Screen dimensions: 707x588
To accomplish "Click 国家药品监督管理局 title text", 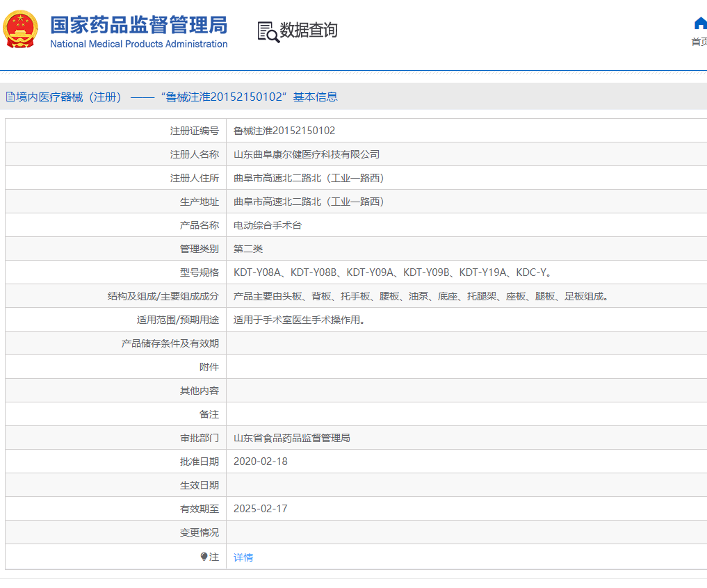I will (139, 25).
